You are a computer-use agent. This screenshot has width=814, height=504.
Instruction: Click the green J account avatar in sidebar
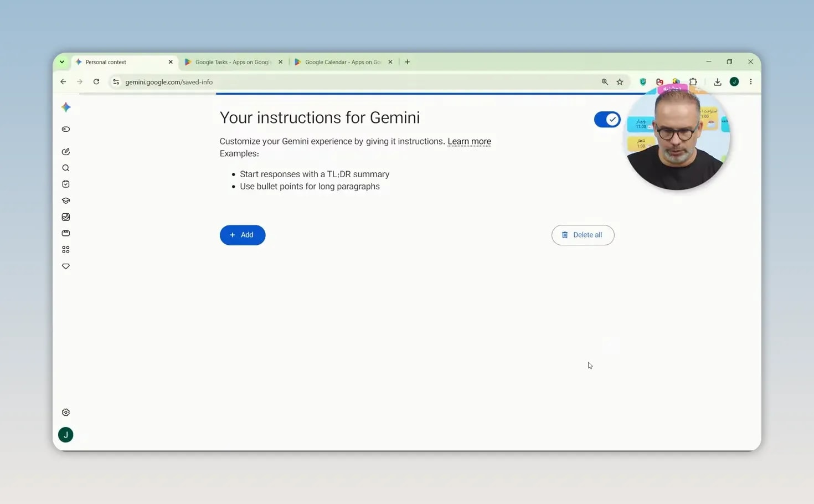click(x=66, y=435)
